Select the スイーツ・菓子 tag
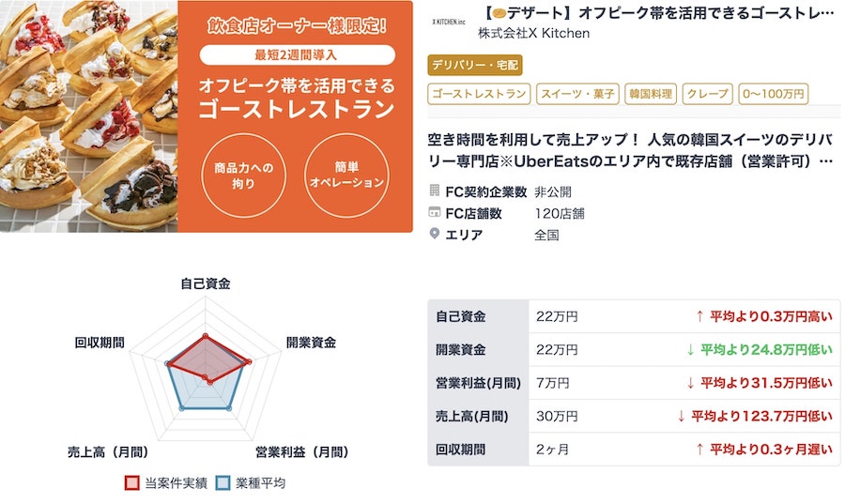This screenshot has width=845, height=504. (577, 94)
